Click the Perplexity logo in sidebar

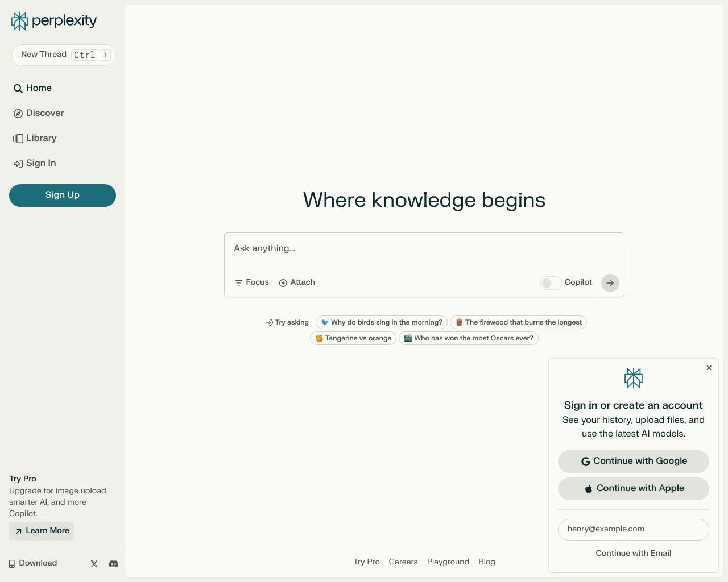tap(54, 21)
